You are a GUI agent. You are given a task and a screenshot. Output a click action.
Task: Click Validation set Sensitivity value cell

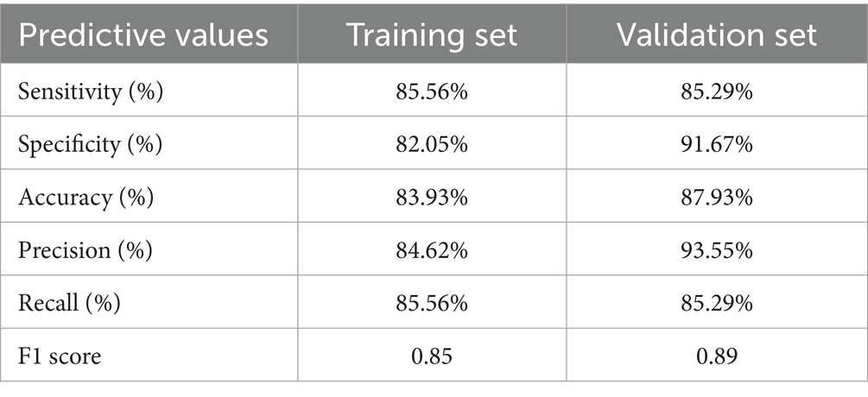716,91
